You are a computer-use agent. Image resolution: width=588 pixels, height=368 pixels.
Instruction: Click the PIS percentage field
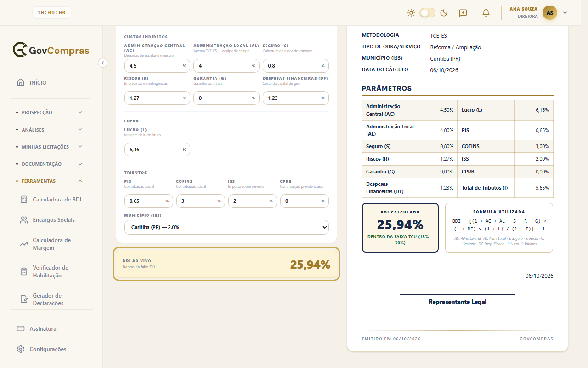[149, 201]
